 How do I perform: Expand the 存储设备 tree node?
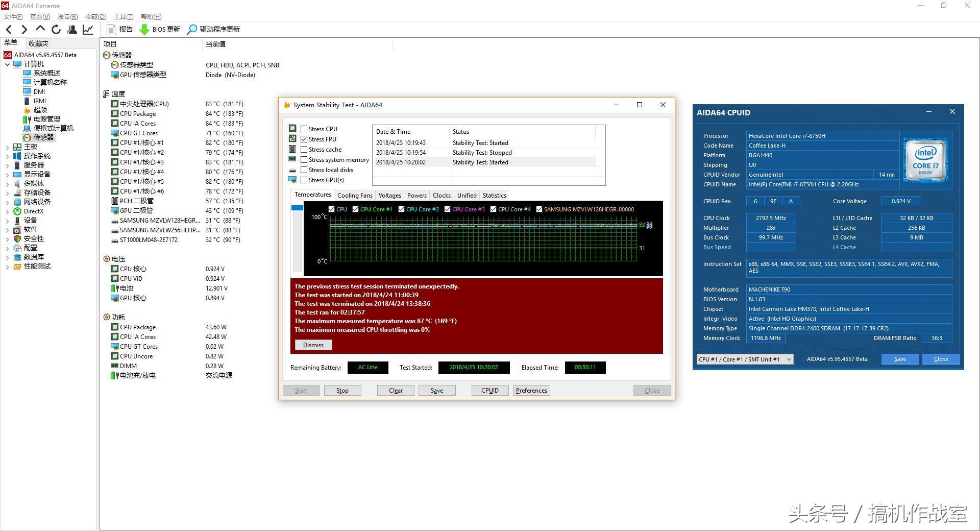[x=7, y=193]
